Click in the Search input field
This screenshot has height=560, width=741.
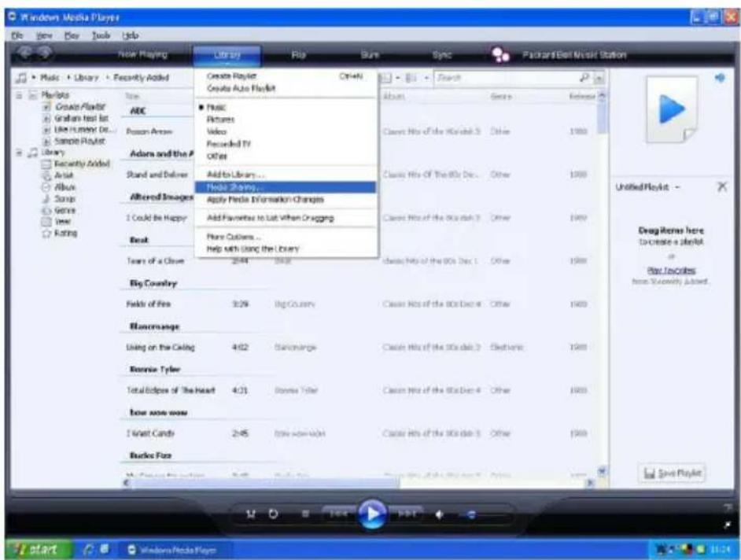coord(506,78)
